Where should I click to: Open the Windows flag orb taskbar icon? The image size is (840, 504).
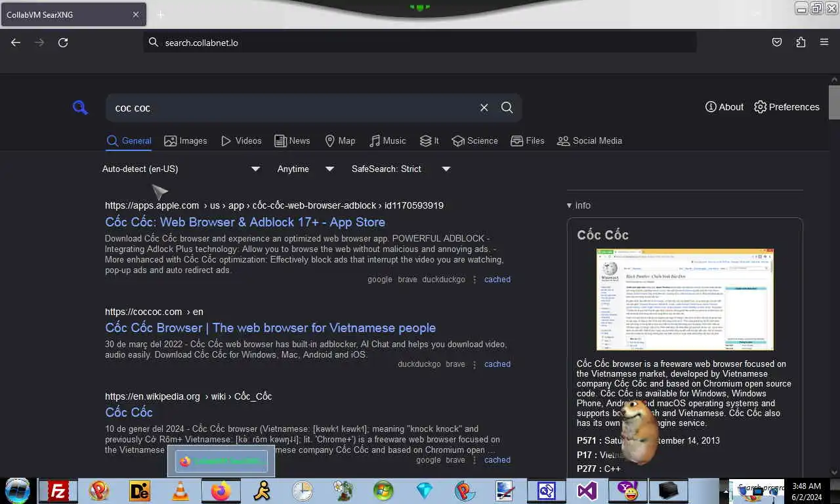pos(383,491)
